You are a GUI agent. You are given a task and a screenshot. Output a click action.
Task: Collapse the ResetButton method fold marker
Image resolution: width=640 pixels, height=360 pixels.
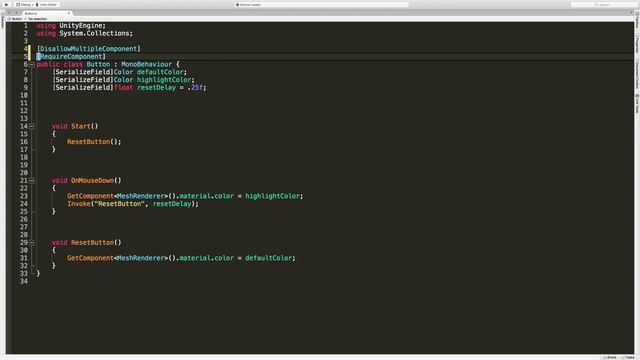[31, 242]
